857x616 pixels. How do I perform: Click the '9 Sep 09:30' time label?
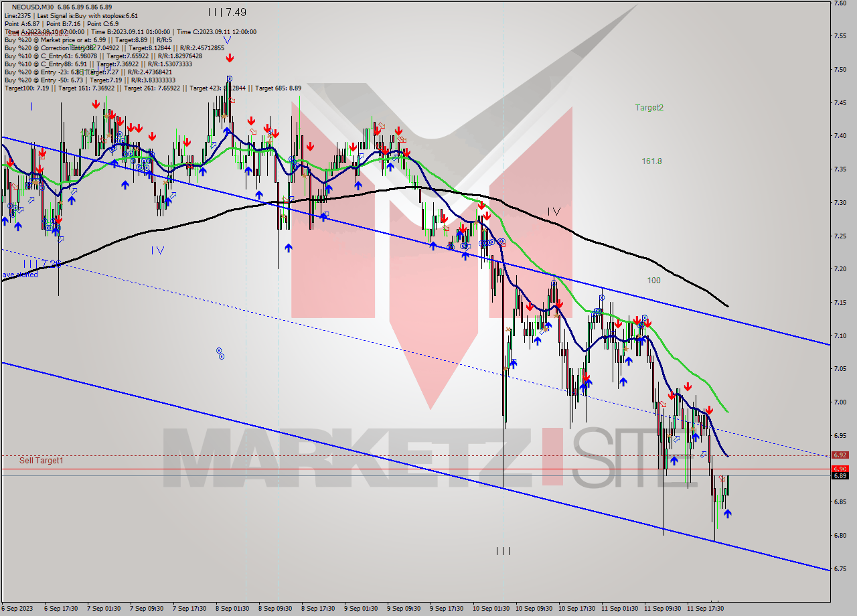404,609
